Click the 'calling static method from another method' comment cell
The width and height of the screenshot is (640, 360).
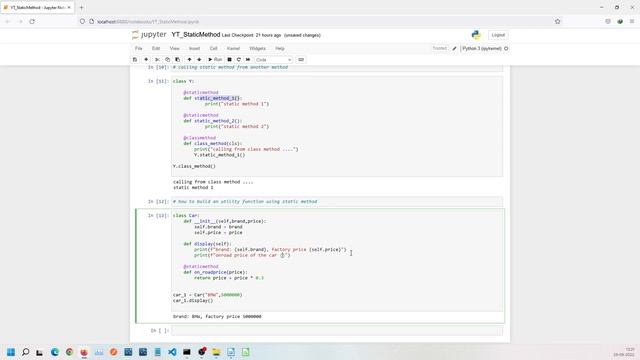pos(337,68)
